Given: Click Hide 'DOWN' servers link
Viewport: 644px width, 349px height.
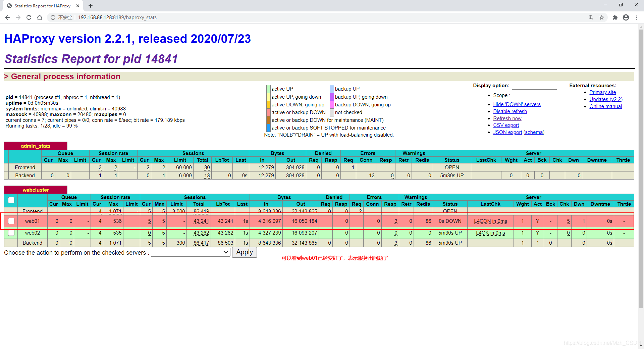Looking at the screenshot, I should pos(517,104).
